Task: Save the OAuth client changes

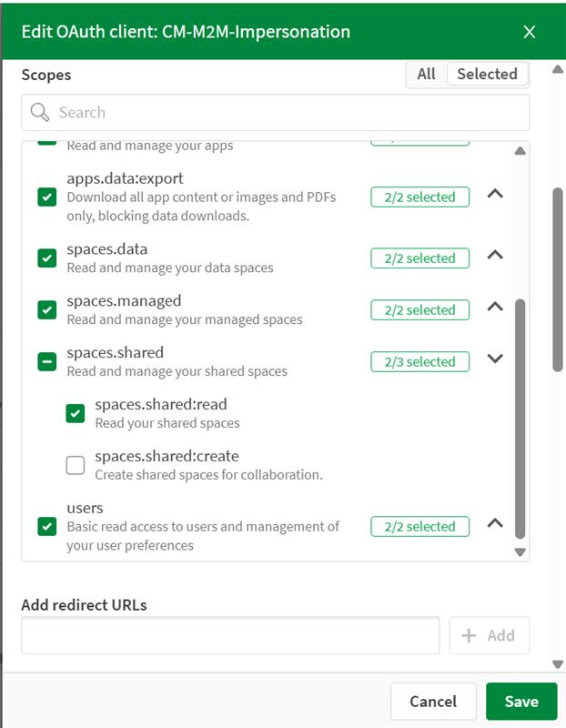Action: click(521, 701)
